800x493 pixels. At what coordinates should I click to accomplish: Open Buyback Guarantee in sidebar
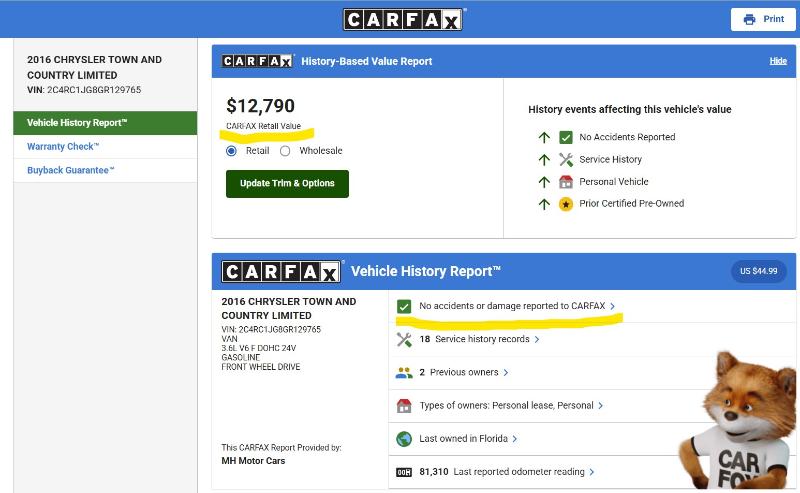pyautogui.click(x=71, y=171)
